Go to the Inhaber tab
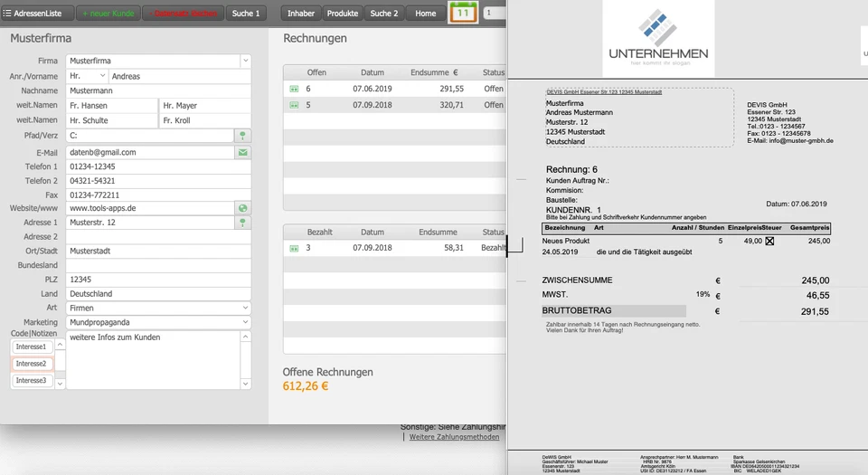868x475 pixels. [301, 14]
